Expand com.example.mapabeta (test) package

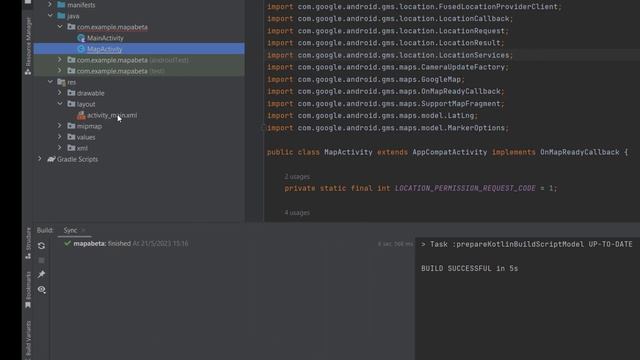tap(60, 71)
